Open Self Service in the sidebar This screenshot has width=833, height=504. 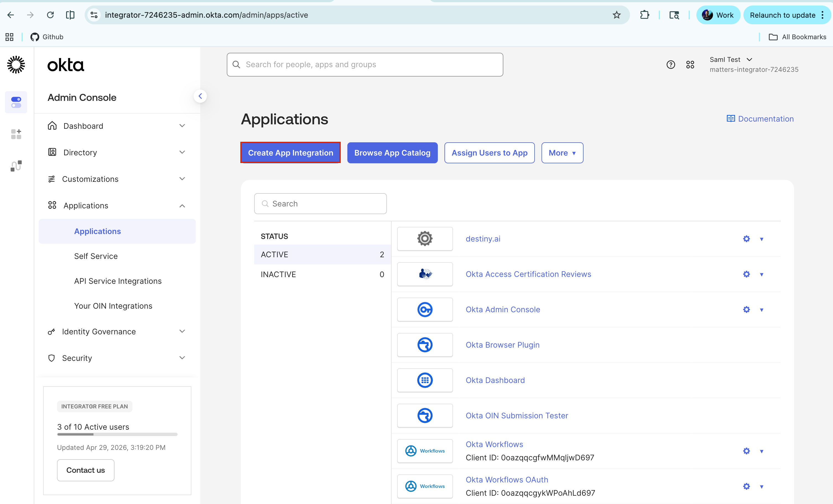click(x=96, y=256)
